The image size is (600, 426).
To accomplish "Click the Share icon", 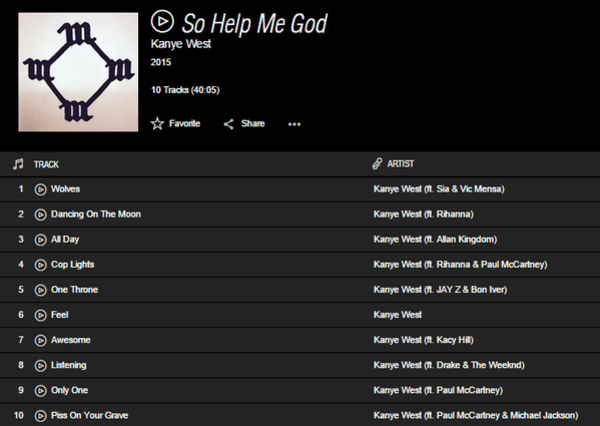I will [x=228, y=124].
